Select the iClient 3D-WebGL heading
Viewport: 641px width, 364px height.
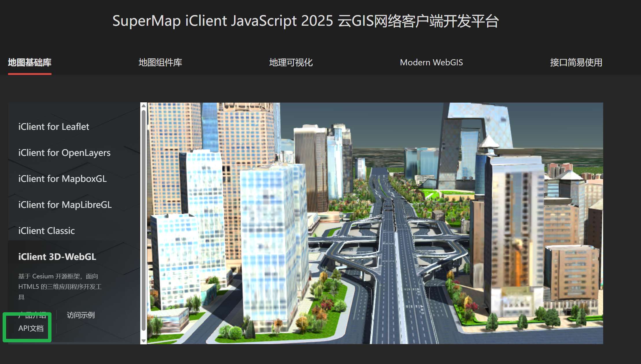57,257
